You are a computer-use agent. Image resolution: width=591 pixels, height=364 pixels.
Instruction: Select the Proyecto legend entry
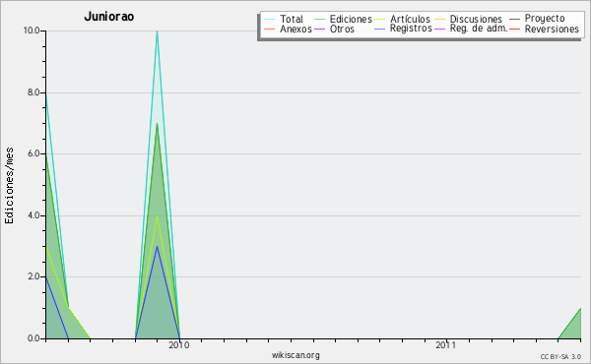[x=545, y=19]
